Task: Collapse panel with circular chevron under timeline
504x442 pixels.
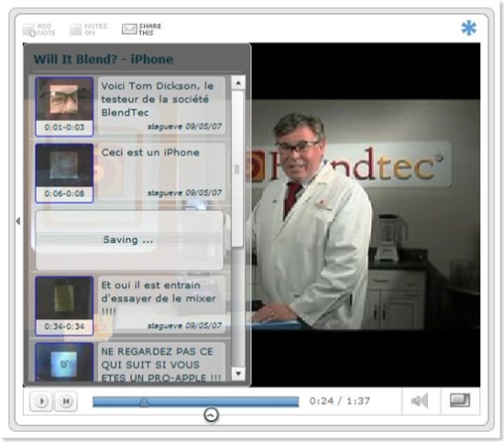Action: click(x=211, y=415)
